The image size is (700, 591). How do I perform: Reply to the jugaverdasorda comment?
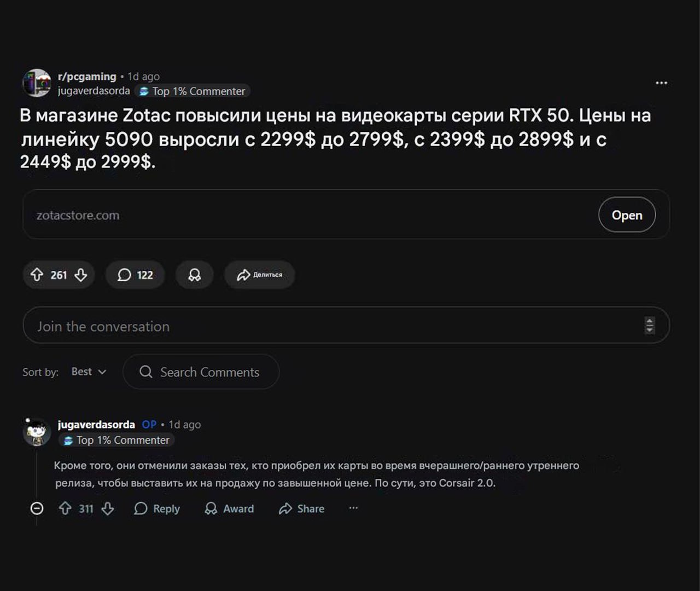[157, 508]
